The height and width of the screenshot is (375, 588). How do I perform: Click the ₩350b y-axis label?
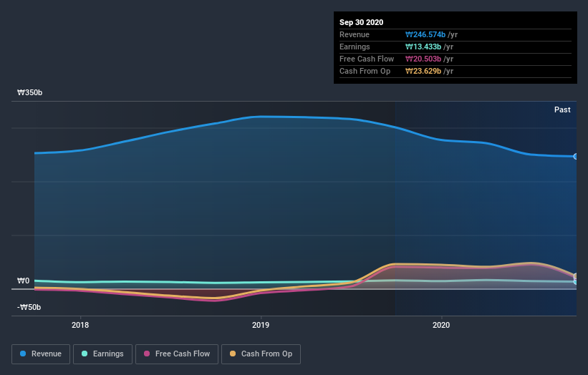[29, 92]
